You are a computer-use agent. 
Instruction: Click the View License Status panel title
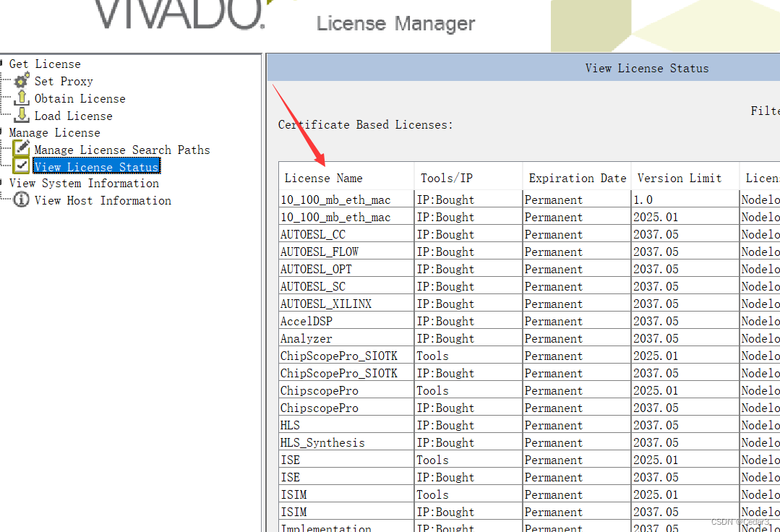(x=647, y=68)
